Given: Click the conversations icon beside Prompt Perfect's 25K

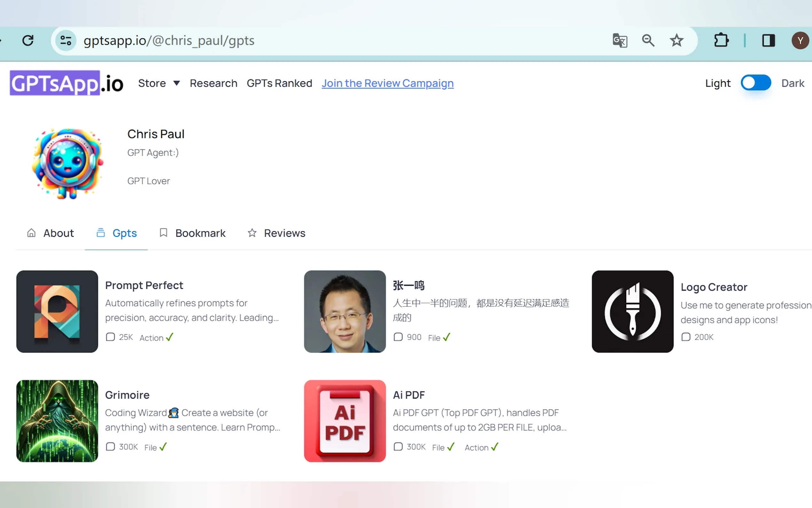Looking at the screenshot, I should click(x=110, y=337).
